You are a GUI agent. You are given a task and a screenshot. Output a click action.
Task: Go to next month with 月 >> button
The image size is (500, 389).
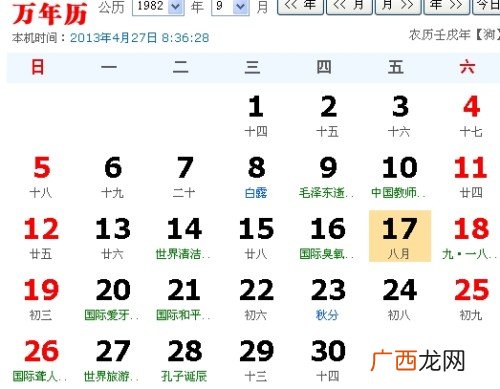point(398,6)
